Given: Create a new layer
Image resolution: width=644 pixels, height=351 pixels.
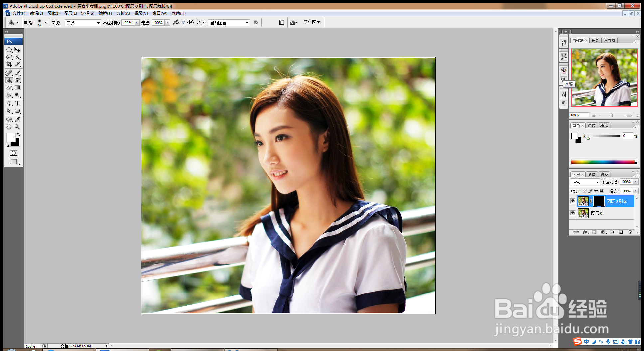Looking at the screenshot, I should (x=621, y=232).
